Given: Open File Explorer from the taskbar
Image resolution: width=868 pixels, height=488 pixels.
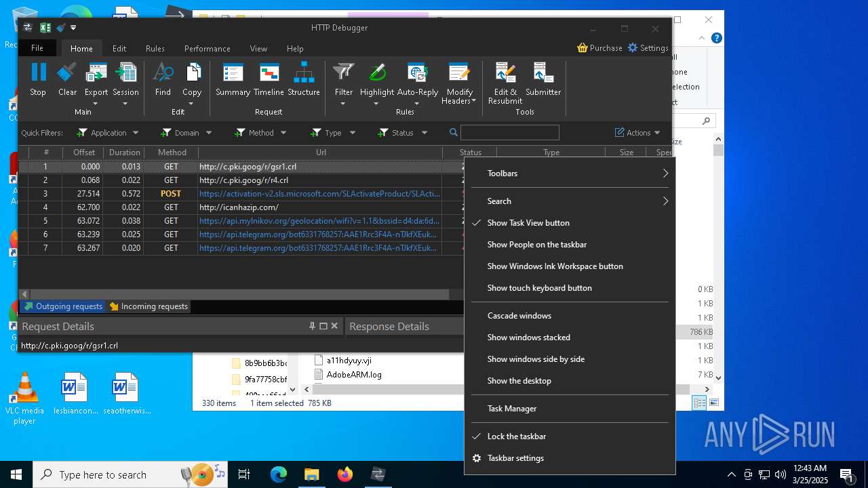Looking at the screenshot, I should (311, 474).
